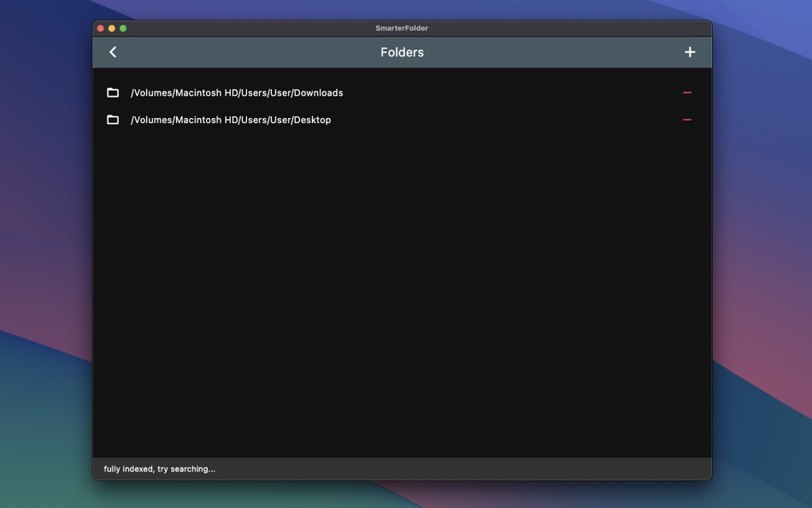Click folder icon beside Desktop path
This screenshot has width=812, height=508.
[x=113, y=120]
